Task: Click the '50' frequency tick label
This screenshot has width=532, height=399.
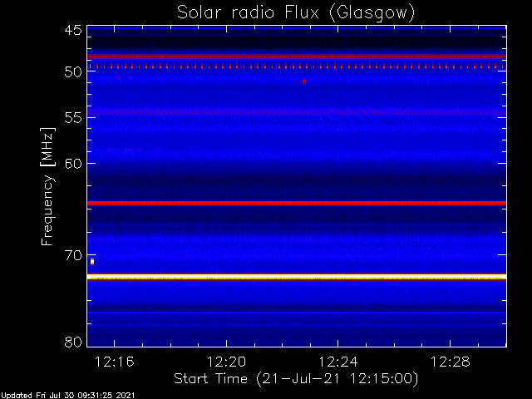Action: (x=73, y=72)
